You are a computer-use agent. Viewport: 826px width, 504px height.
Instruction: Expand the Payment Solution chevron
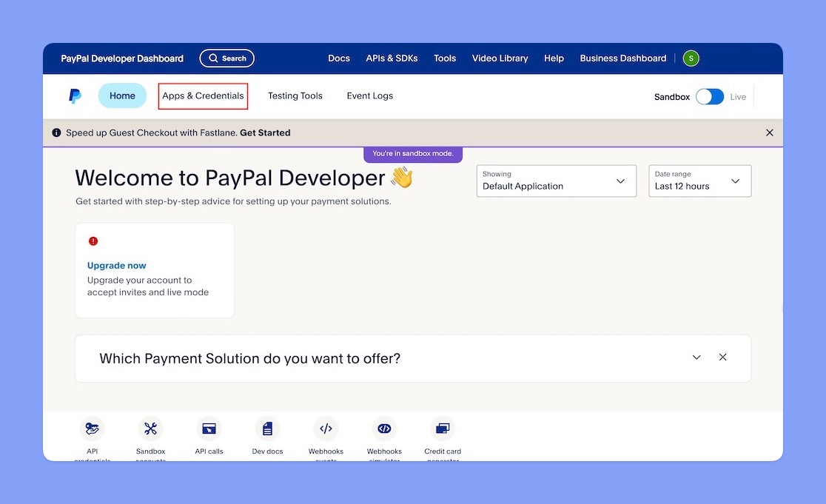(x=696, y=357)
